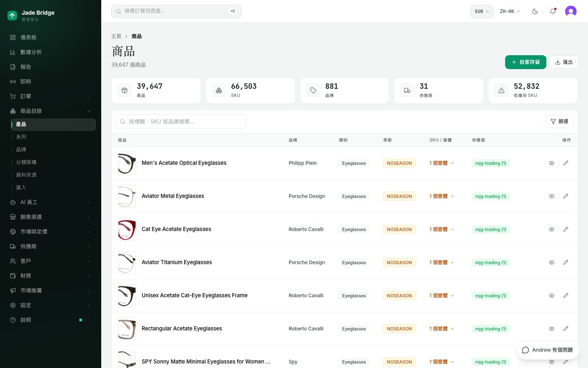Image resolution: width=588 pixels, height=368 pixels.
Task: Expand the 訂單 sidebar section
Action: (51, 96)
